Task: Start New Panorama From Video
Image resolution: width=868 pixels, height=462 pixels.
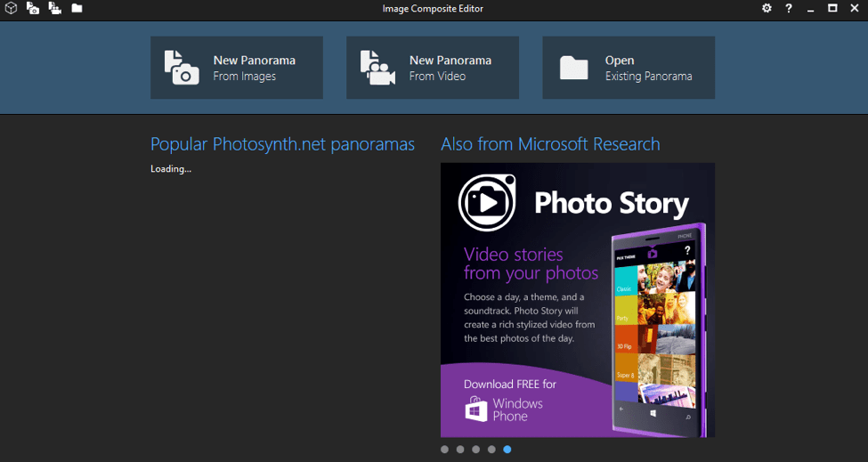Action: (x=433, y=68)
